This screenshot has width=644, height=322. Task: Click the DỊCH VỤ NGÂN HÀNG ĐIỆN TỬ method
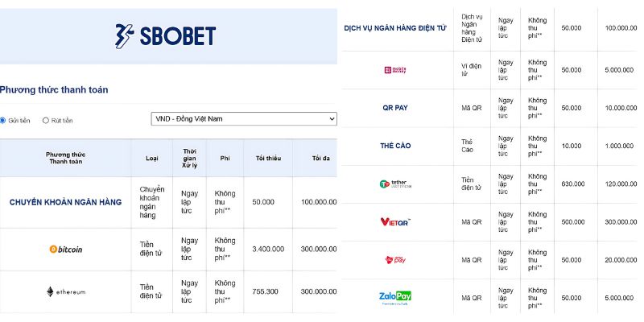click(x=395, y=28)
